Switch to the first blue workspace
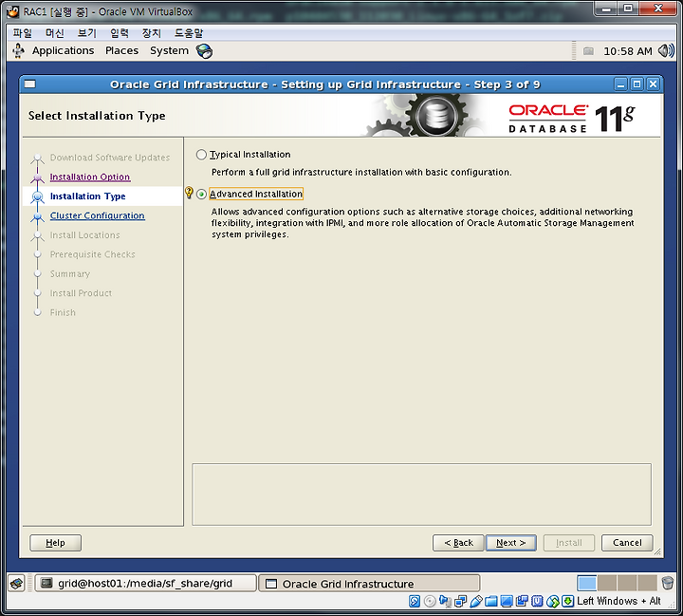683x616 pixels. (x=587, y=583)
